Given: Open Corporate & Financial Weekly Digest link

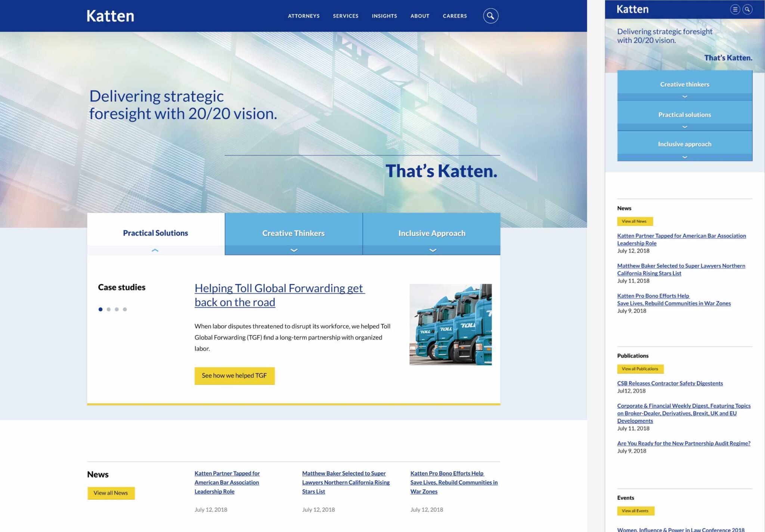Looking at the screenshot, I should tap(684, 413).
